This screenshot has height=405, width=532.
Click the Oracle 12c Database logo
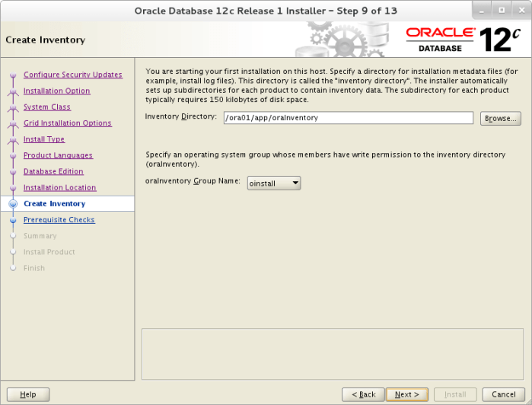tap(464, 40)
